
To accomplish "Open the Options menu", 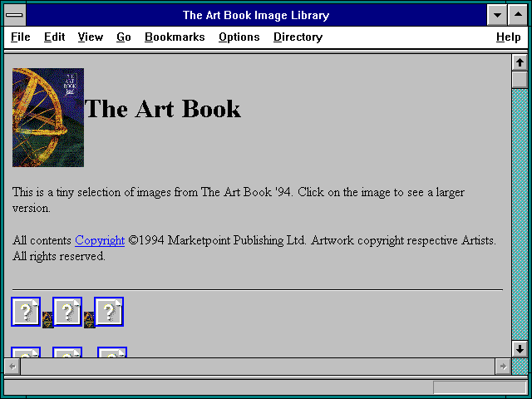I will tap(239, 37).
